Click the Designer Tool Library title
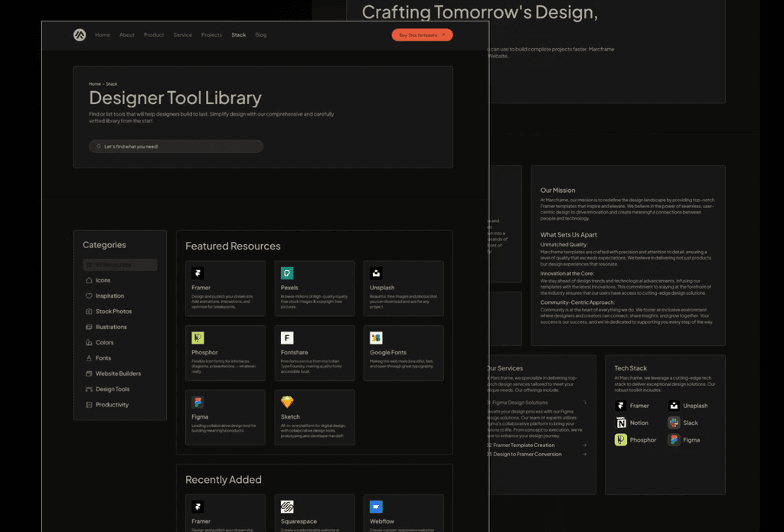The height and width of the screenshot is (532, 784). pyautogui.click(x=175, y=98)
